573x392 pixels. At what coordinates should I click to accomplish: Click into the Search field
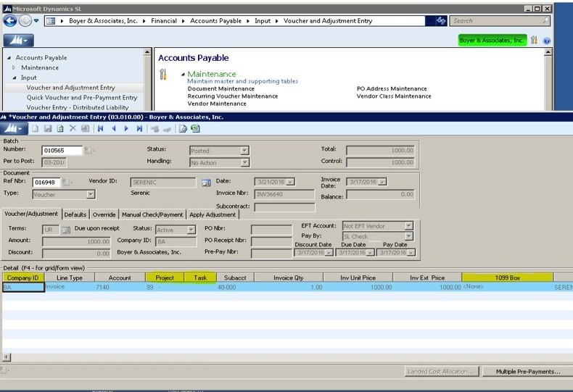[x=496, y=21]
